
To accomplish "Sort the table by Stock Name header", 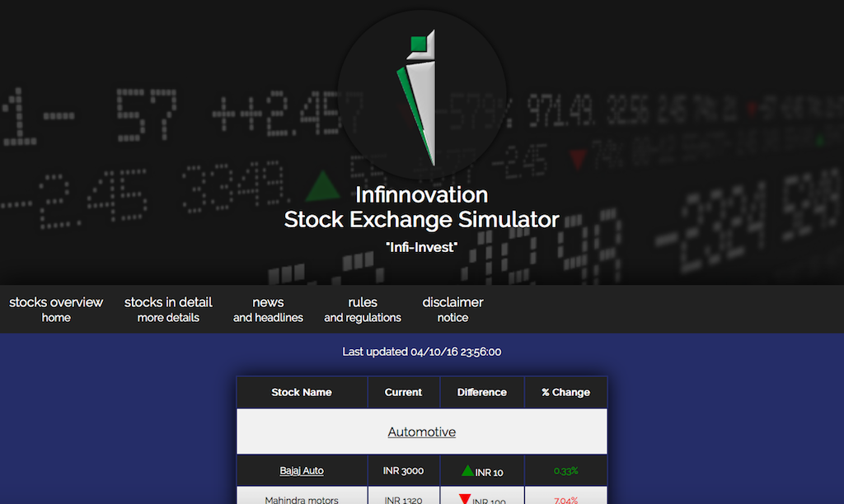I will coord(302,392).
